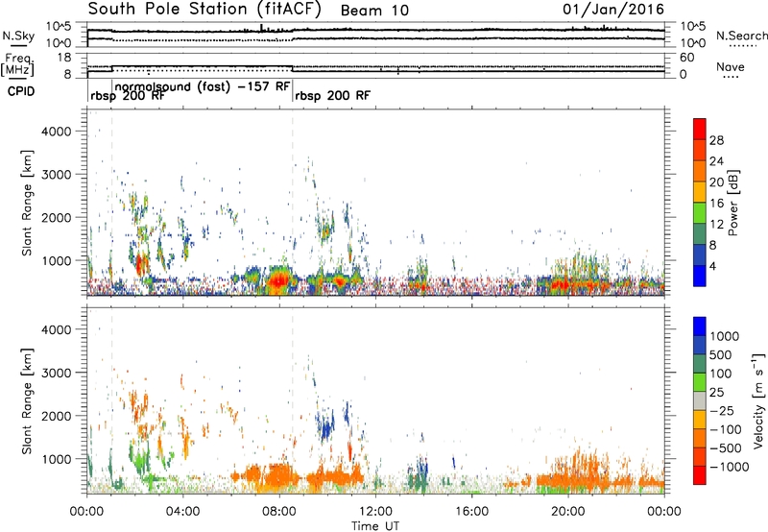Click the '3000' tick of the velocity panel
This screenshot has height=532, width=768.
56,373
